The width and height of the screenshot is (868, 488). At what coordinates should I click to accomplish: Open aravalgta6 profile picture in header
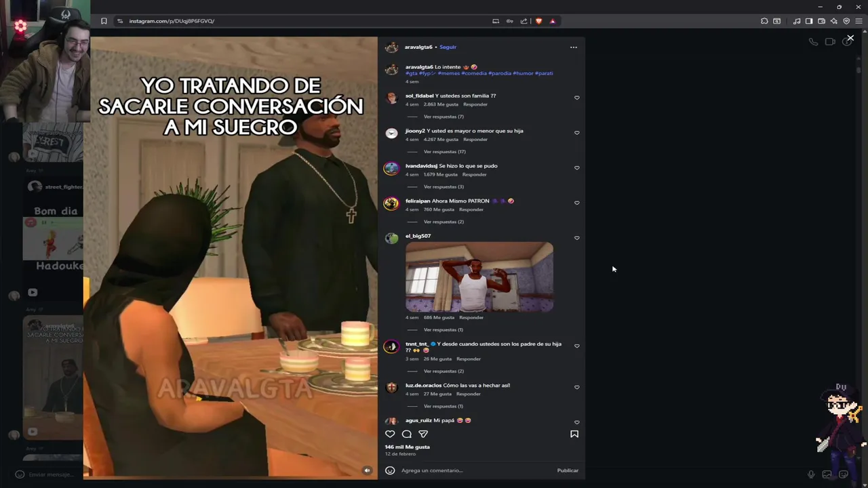[391, 47]
